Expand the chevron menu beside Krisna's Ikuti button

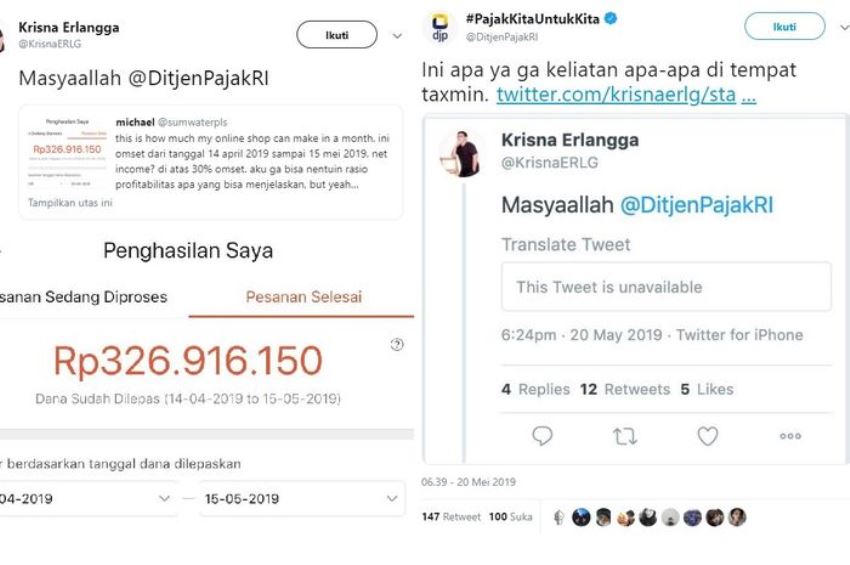[397, 36]
